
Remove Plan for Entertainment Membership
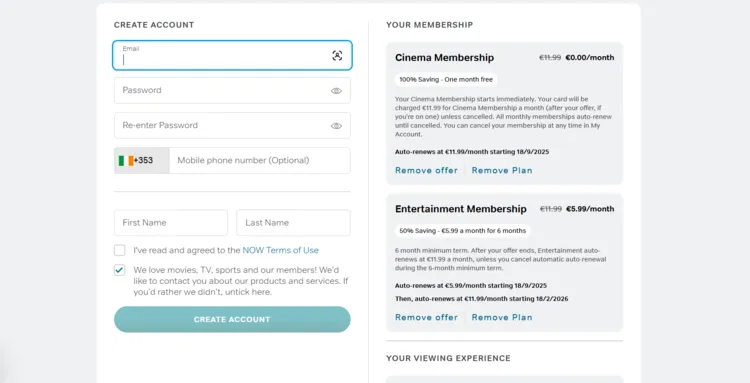pos(502,317)
